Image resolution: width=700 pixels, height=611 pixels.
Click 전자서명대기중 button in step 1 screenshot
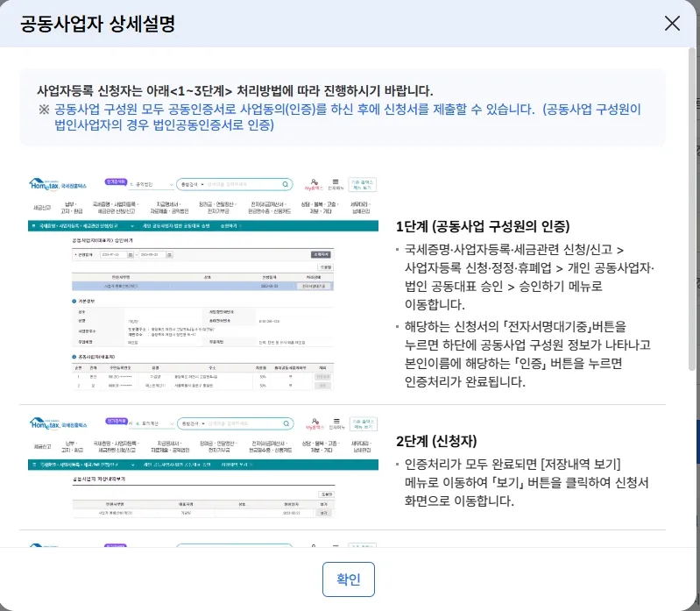pyautogui.click(x=315, y=286)
